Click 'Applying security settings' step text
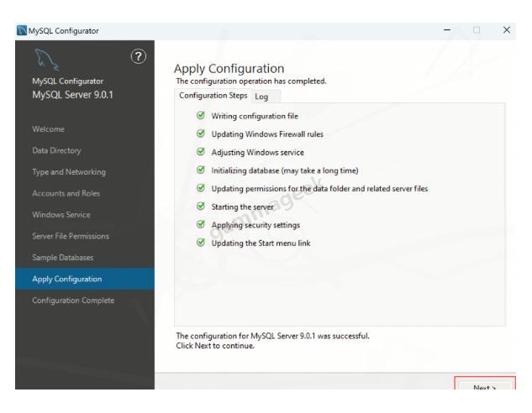 coord(255,225)
